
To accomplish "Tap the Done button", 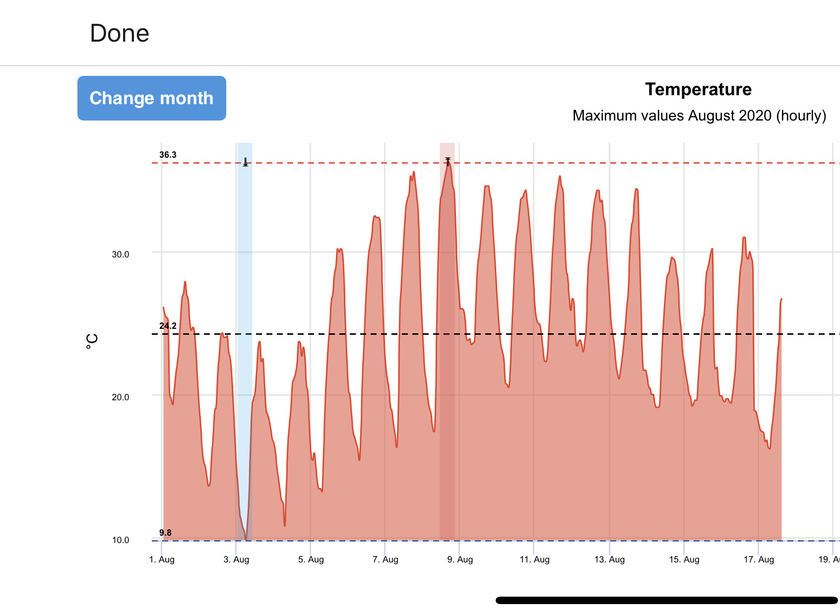I will click(120, 33).
